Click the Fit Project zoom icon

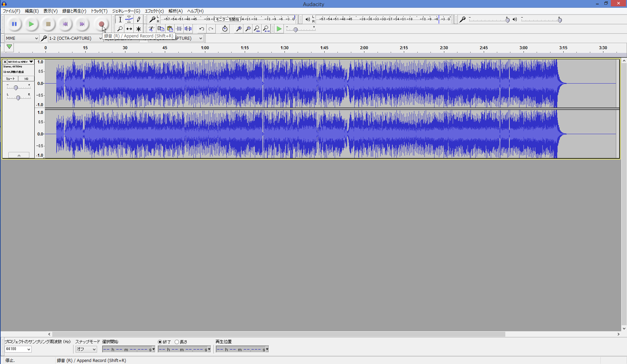pos(266,29)
